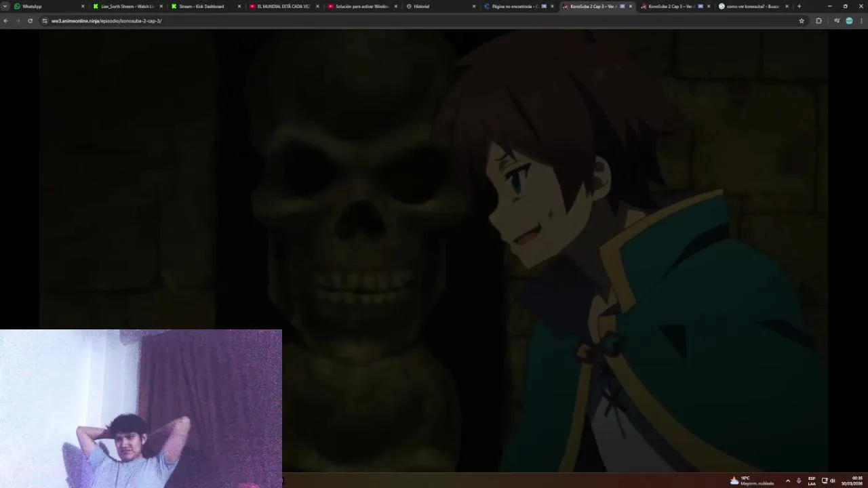Show hidden system tray icons
The height and width of the screenshot is (488, 868).
pos(787,481)
